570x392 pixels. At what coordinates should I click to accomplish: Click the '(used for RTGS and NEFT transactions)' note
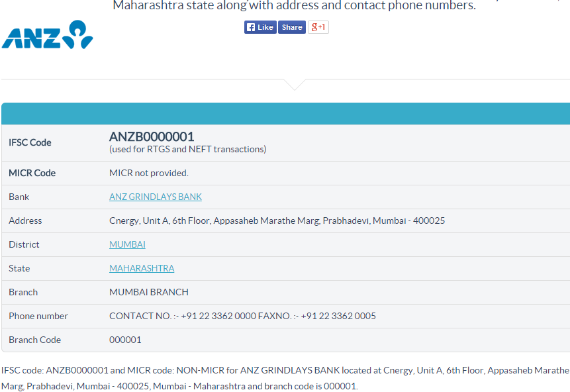(x=187, y=150)
